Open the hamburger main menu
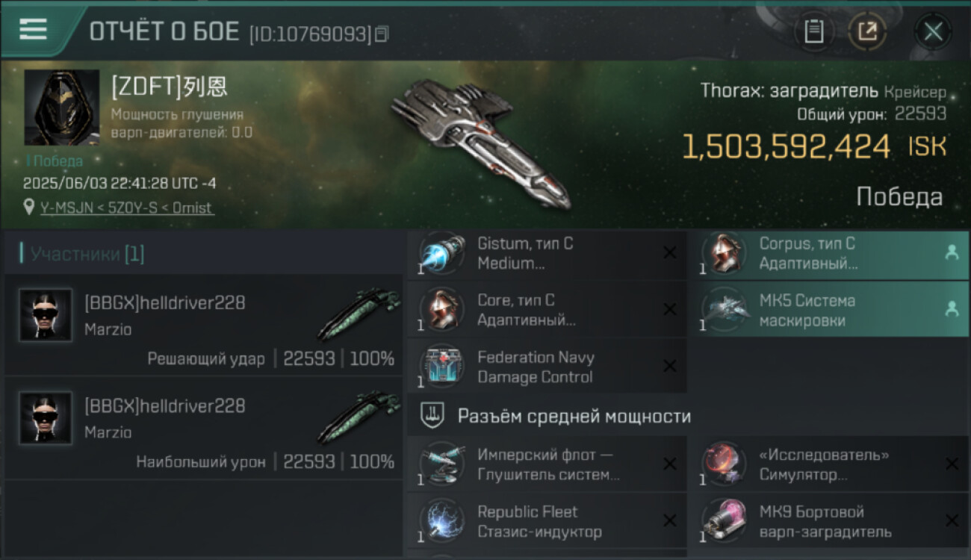This screenshot has height=560, width=971. coord(33,30)
